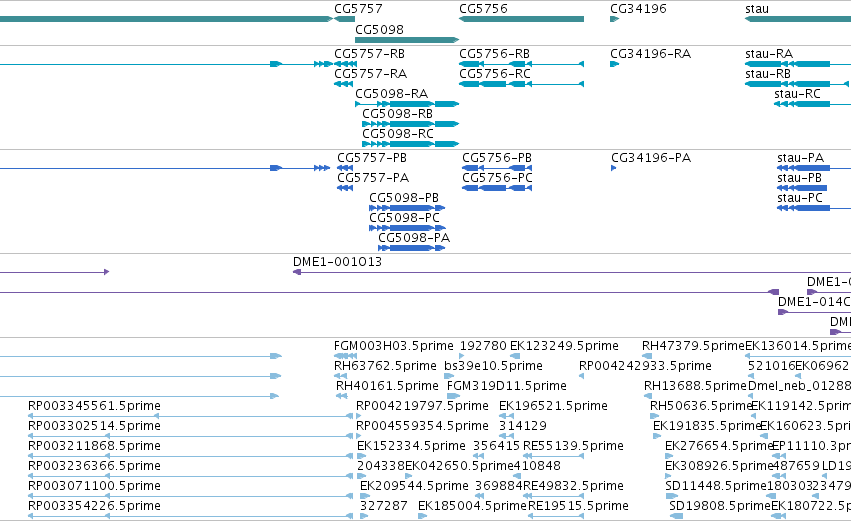
Task: Select transcript CG5098-RB label
Action: coord(397,114)
